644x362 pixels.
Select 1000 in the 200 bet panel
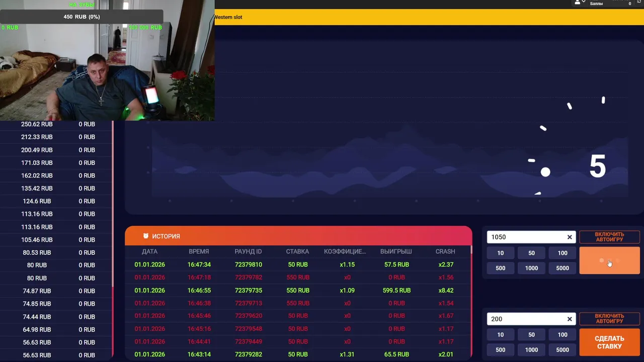[x=531, y=350]
